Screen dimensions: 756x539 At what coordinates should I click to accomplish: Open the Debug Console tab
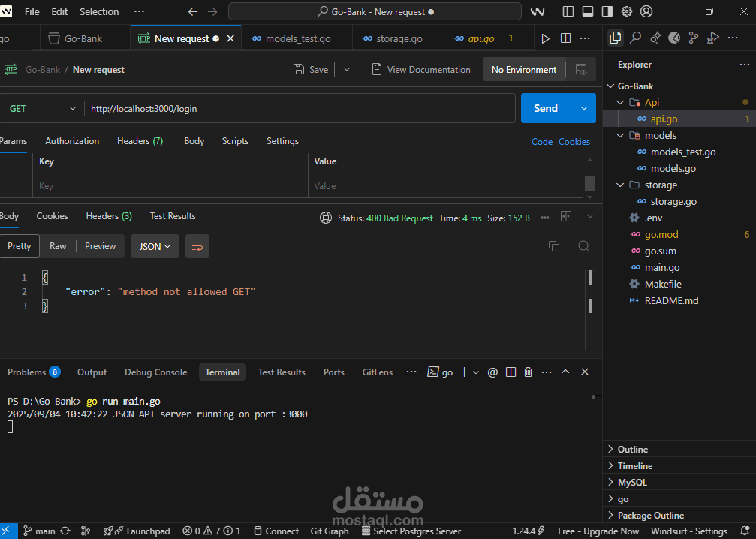coord(155,372)
